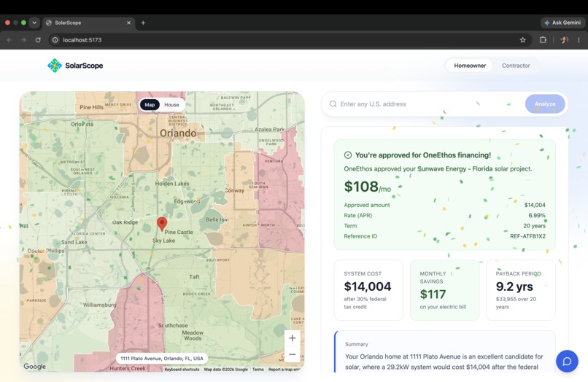Select the Contractor tab
588x382 pixels.
516,66
